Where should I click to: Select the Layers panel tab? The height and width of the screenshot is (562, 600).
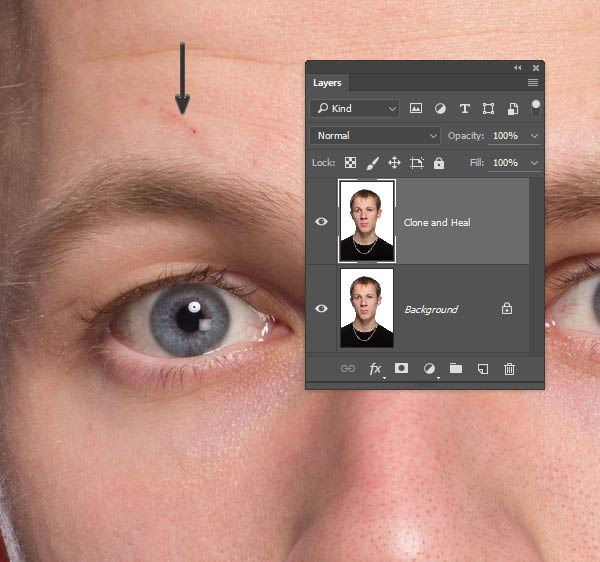[x=327, y=83]
